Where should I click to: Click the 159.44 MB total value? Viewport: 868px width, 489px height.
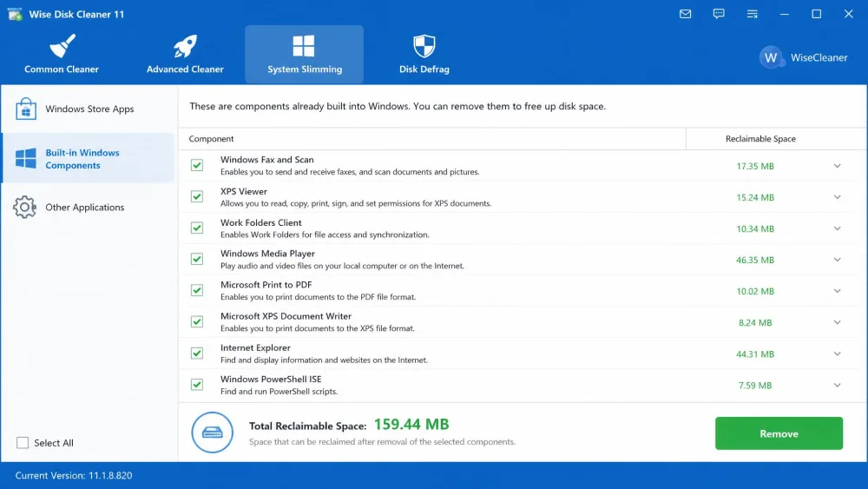point(411,425)
